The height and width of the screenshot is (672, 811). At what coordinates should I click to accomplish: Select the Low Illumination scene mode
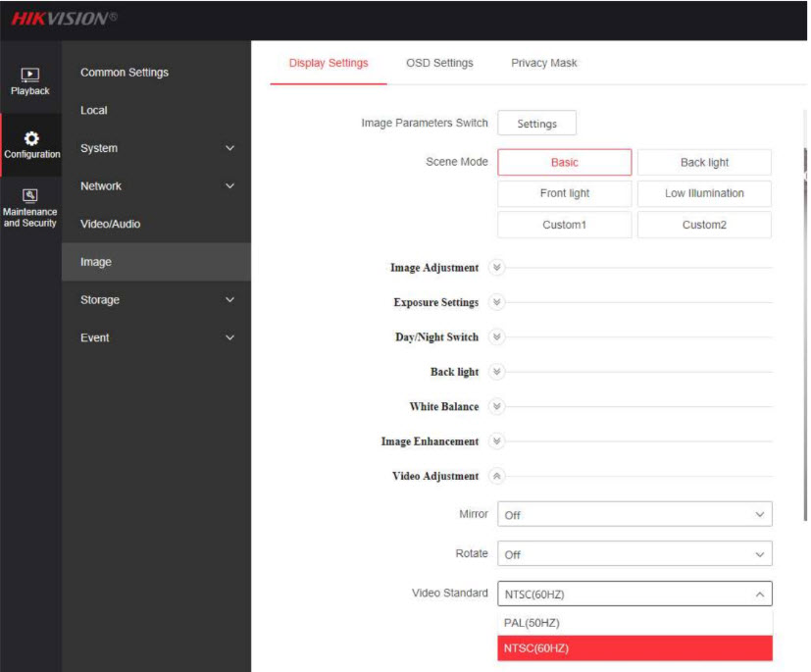coord(704,193)
